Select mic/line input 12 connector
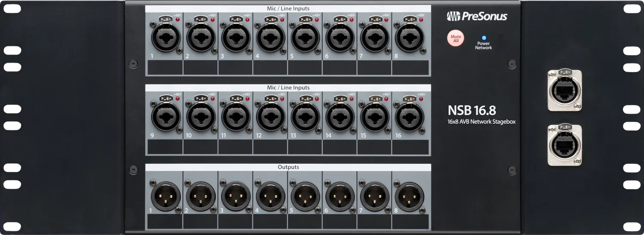Screen dimensions: 644x235 click(x=270, y=117)
